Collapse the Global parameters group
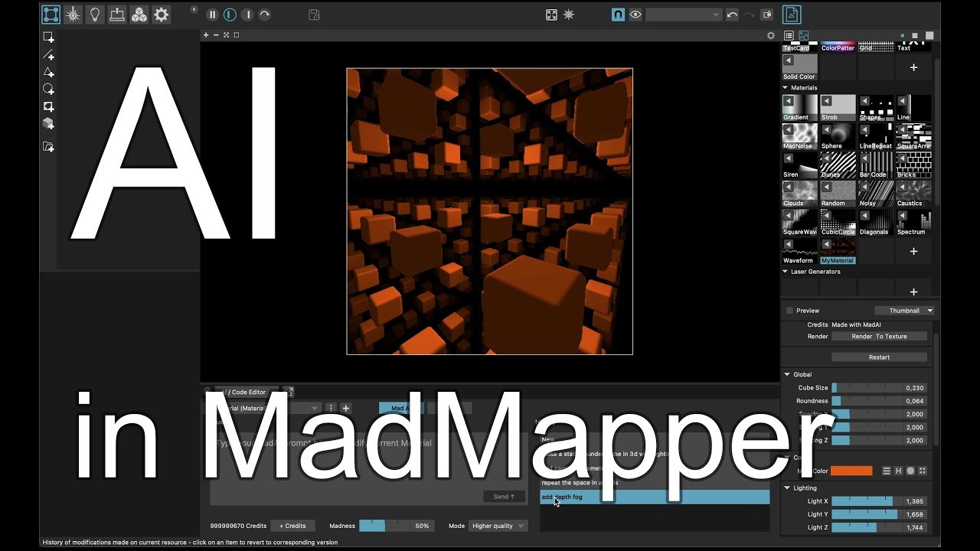 tap(786, 375)
